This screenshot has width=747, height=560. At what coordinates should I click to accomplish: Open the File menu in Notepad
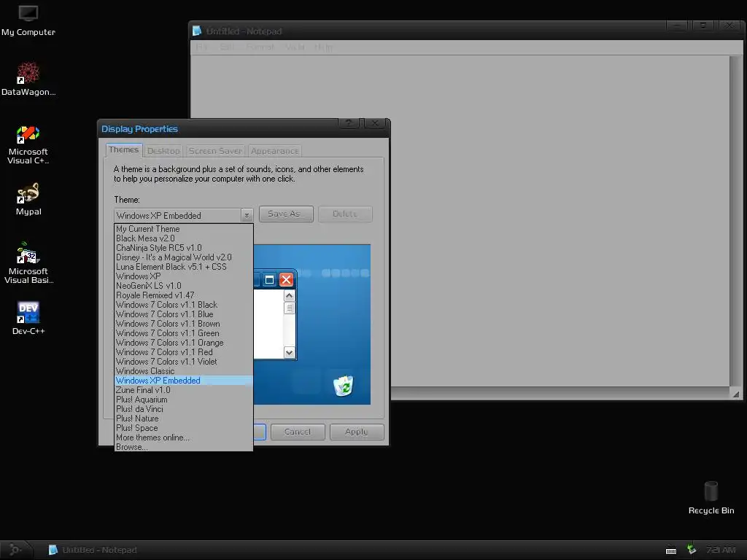click(202, 47)
